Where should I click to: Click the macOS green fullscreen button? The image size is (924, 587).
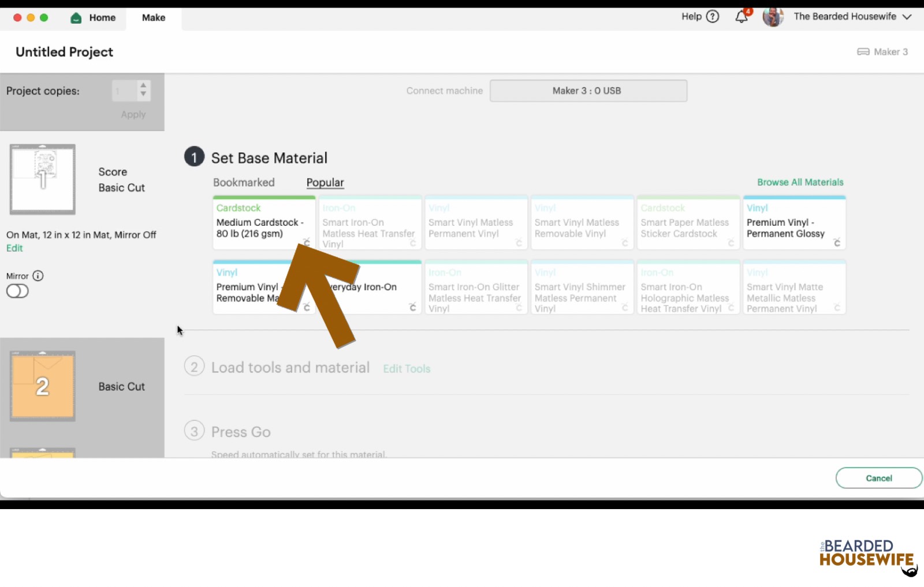(44, 18)
